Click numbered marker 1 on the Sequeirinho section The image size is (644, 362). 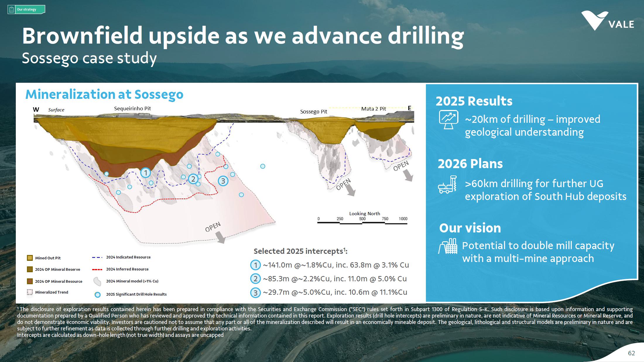tap(145, 173)
